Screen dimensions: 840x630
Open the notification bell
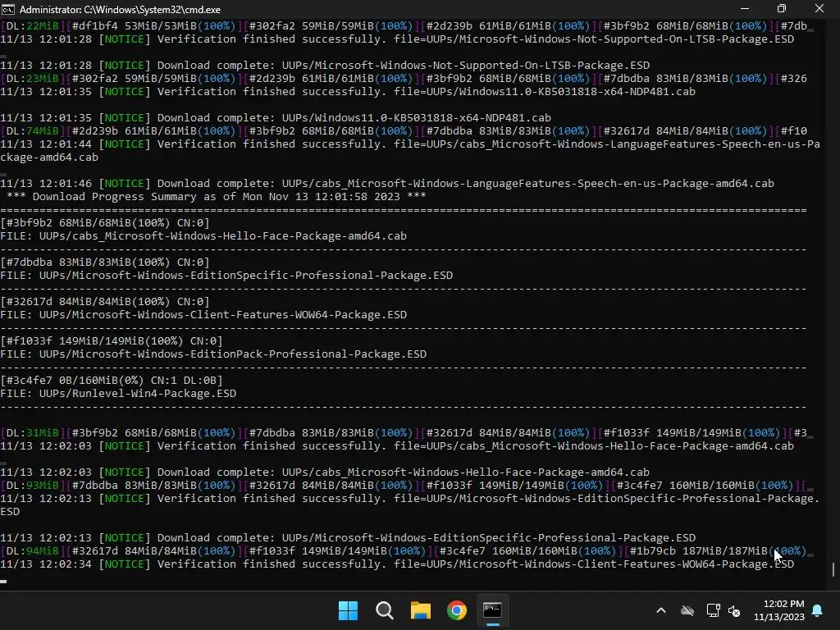[818, 610]
